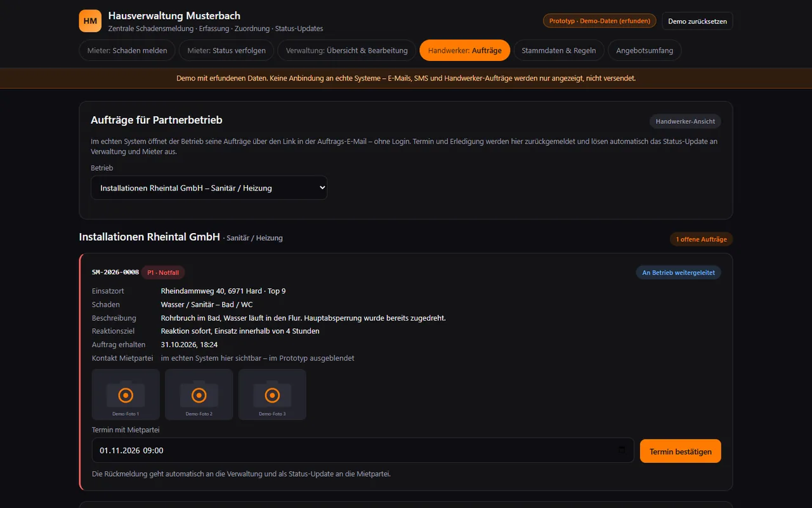812x508 pixels.
Task: Click Demo zurücksetzen button
Action: [698, 21]
